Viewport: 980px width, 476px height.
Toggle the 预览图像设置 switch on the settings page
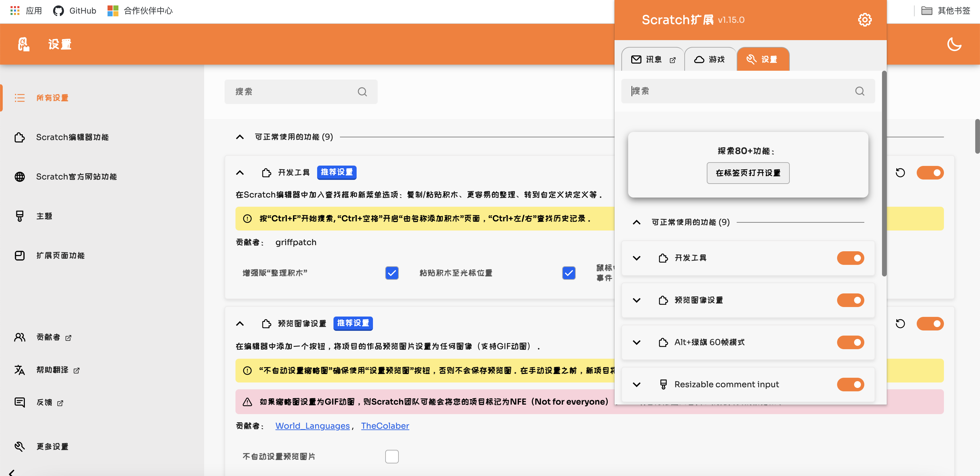tap(930, 324)
